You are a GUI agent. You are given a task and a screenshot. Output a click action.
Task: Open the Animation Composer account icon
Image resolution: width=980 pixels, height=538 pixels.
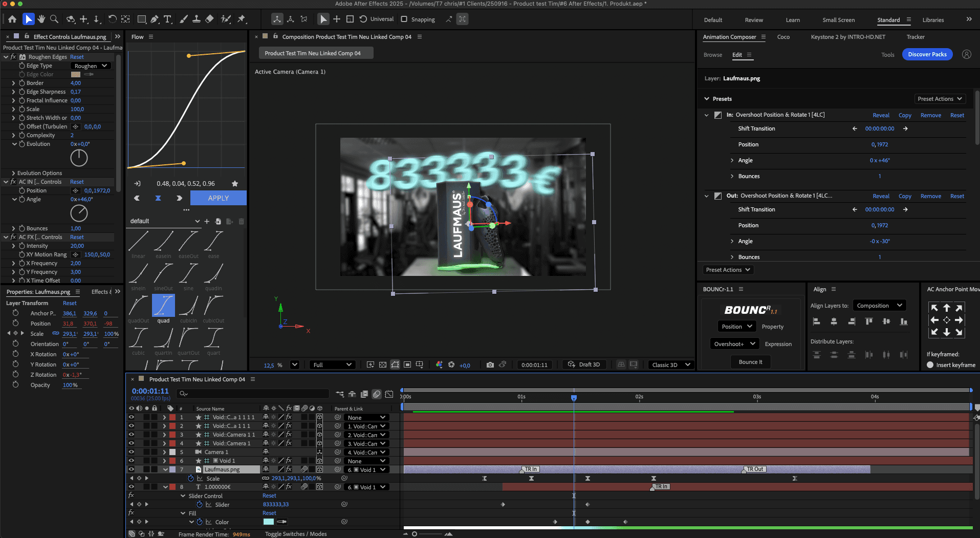pos(967,54)
